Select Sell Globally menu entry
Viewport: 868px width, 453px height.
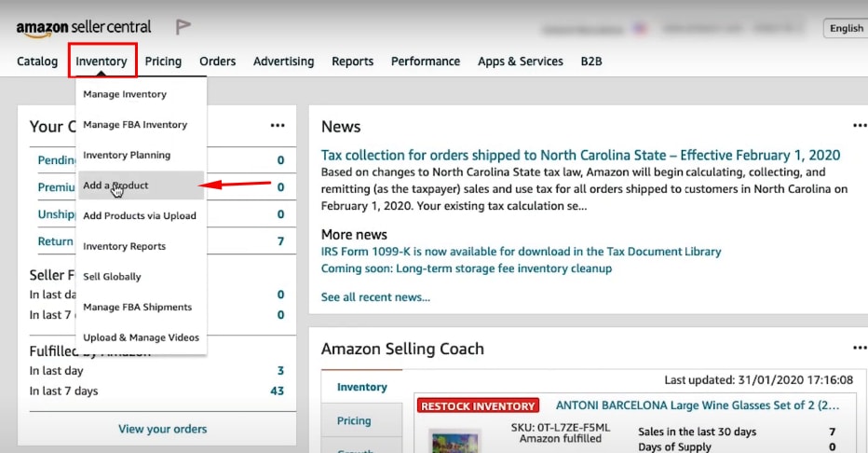point(142,276)
